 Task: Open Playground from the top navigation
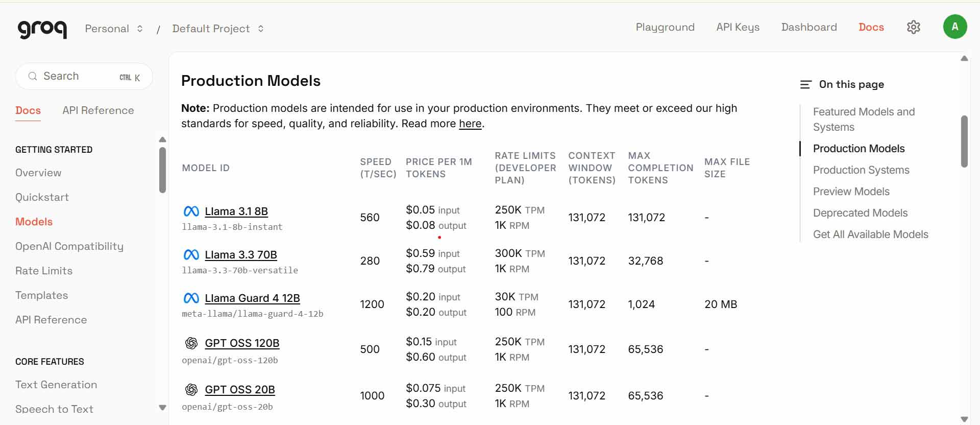tap(665, 27)
